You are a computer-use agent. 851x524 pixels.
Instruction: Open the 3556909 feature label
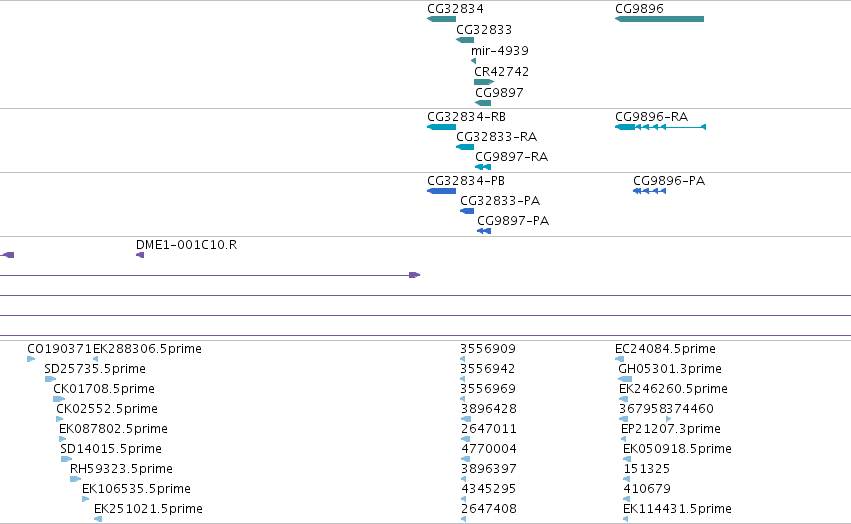pyautogui.click(x=487, y=349)
